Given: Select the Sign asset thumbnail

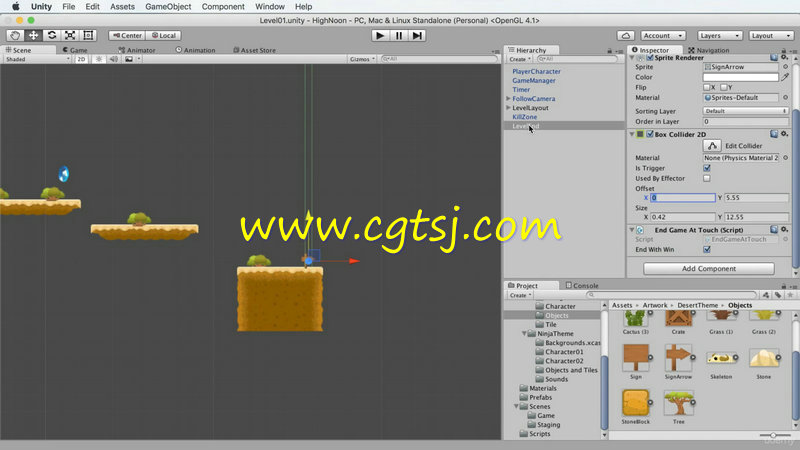Looking at the screenshot, I should pyautogui.click(x=636, y=358).
